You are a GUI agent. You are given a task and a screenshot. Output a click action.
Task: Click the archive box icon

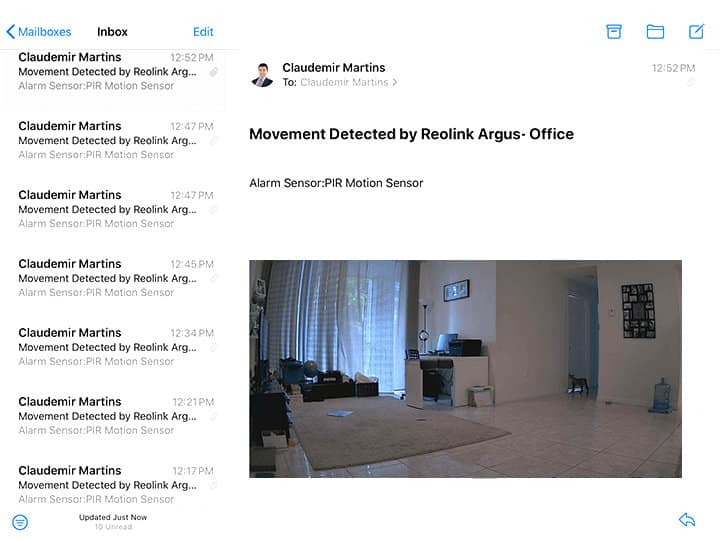tap(614, 32)
